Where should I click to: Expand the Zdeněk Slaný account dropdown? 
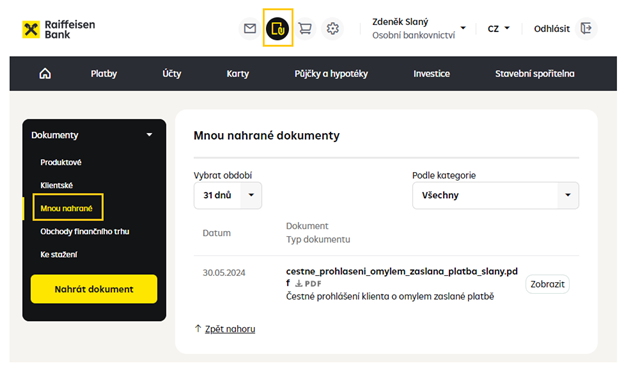click(463, 28)
